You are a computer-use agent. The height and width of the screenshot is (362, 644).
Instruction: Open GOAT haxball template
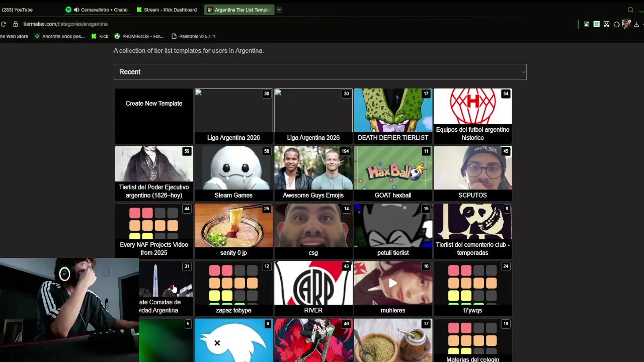point(393,173)
